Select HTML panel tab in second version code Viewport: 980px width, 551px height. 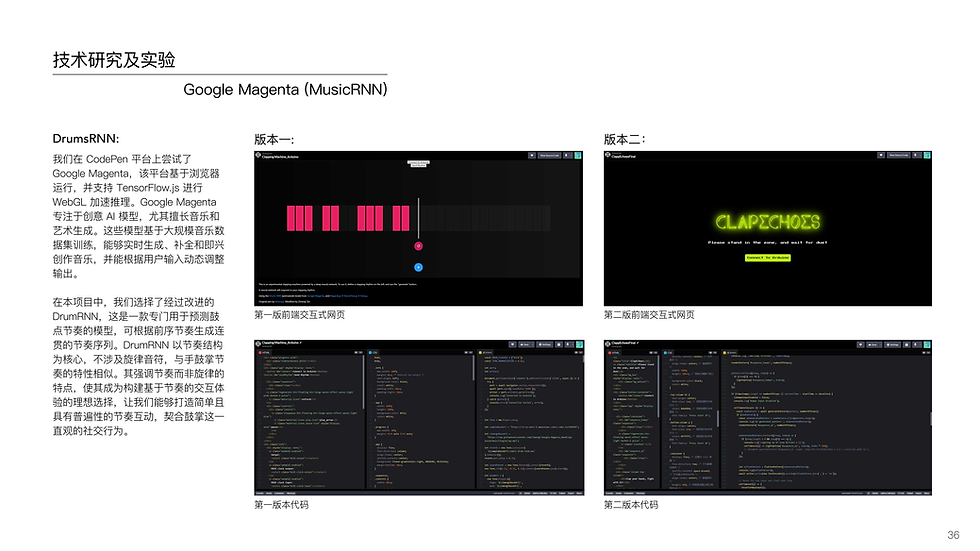[x=613, y=352]
